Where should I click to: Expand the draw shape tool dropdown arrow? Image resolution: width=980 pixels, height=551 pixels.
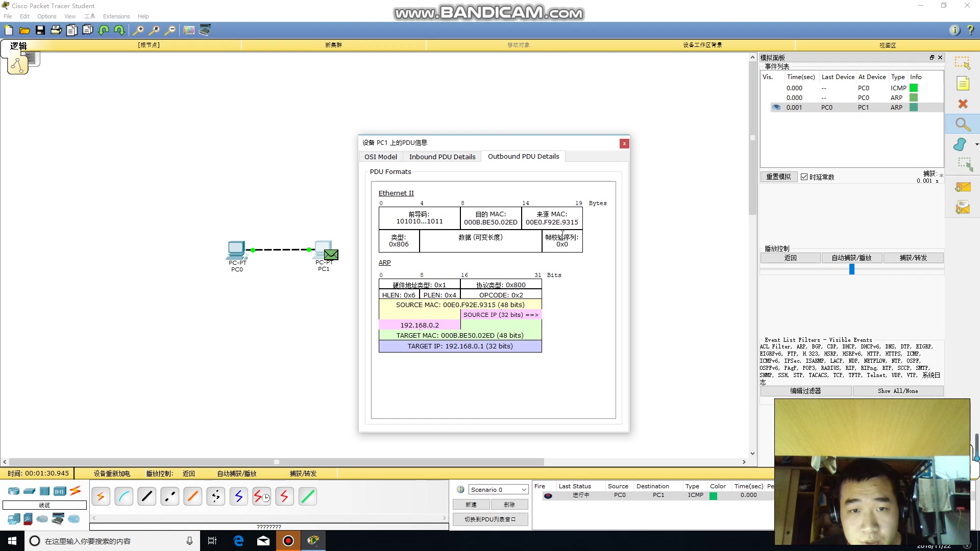(x=976, y=145)
